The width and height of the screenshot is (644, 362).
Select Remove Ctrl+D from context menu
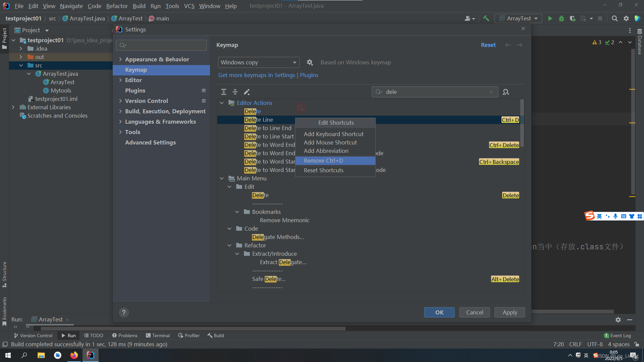coord(323,160)
